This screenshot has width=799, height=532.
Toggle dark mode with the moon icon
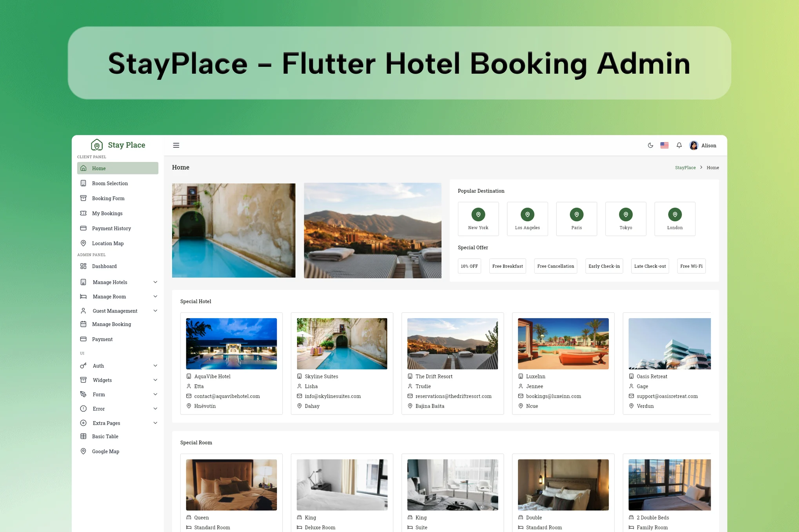coord(650,145)
